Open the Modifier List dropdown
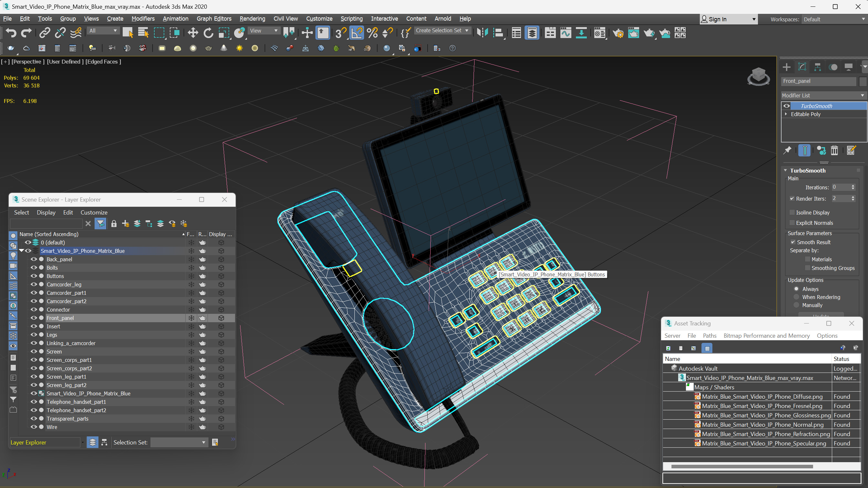868x488 pixels. [x=823, y=95]
